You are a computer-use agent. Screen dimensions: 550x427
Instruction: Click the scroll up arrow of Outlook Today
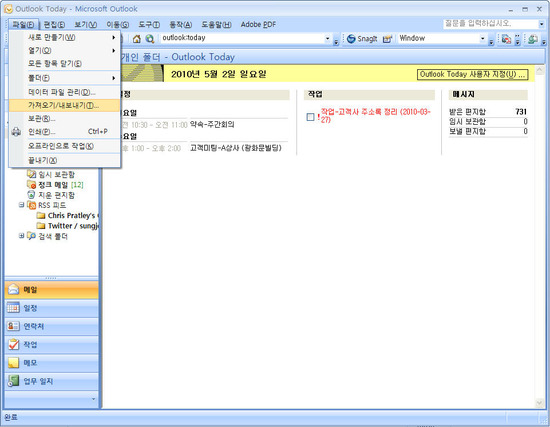[x=540, y=69]
